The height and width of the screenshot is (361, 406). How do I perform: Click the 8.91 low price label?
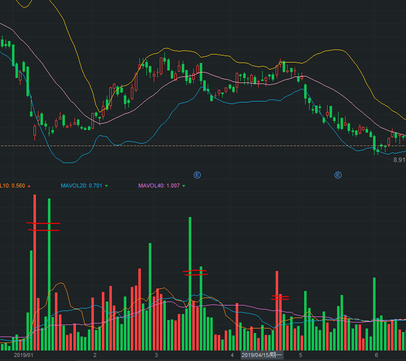pyautogui.click(x=399, y=160)
